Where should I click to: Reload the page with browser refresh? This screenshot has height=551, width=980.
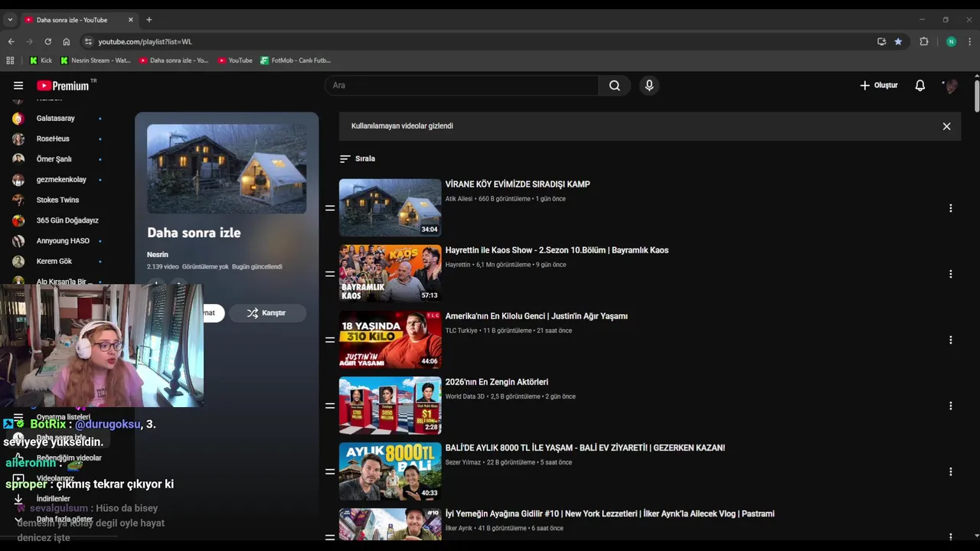pyautogui.click(x=47, y=41)
